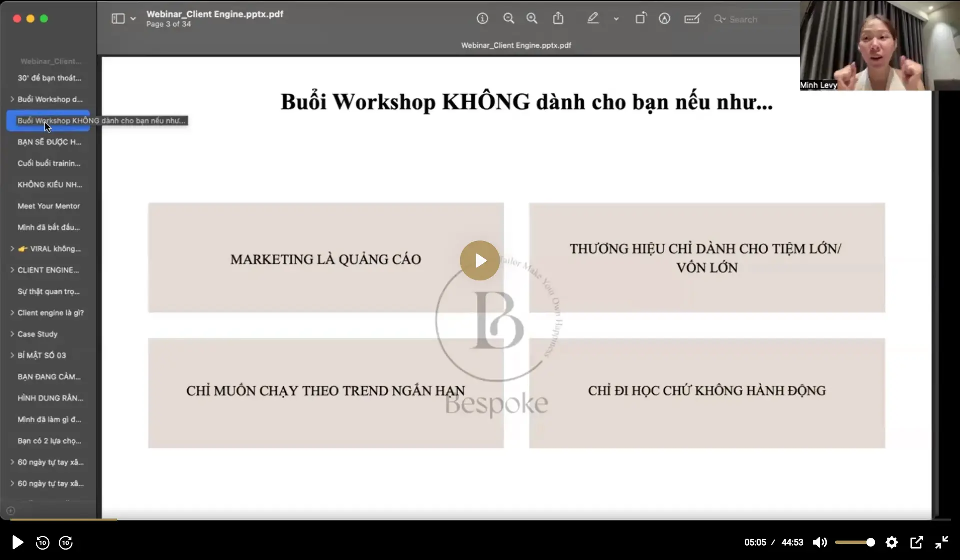Expand the CLIENT ENGINE outline entry
960x560 pixels.
[x=12, y=270]
